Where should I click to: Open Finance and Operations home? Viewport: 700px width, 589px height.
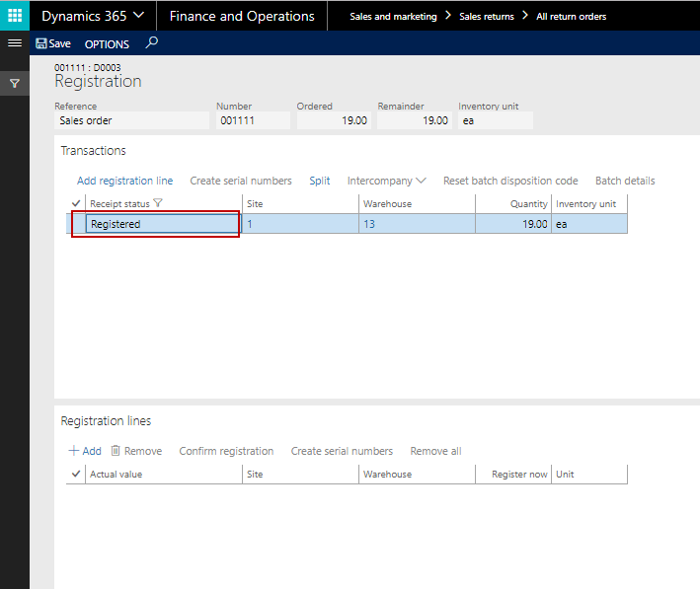click(242, 16)
